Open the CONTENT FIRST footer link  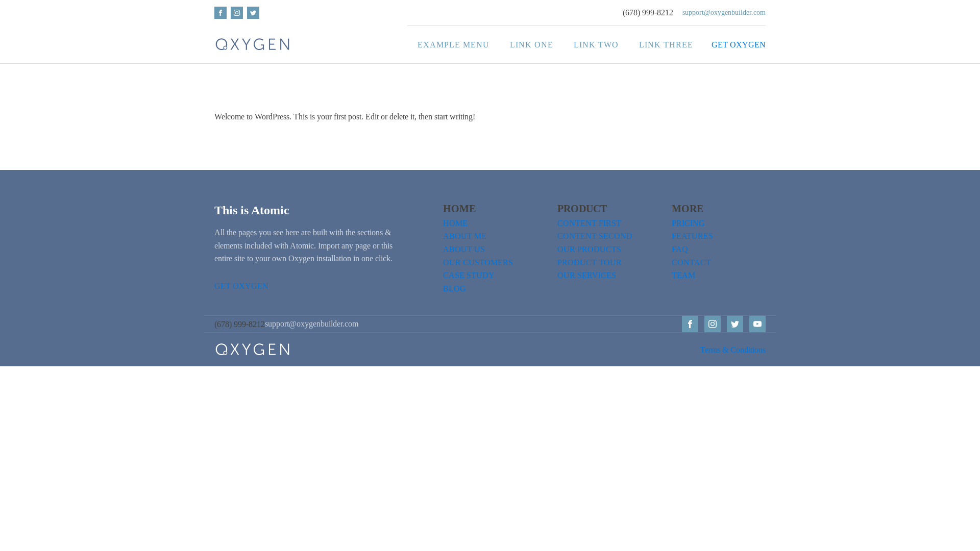(589, 223)
